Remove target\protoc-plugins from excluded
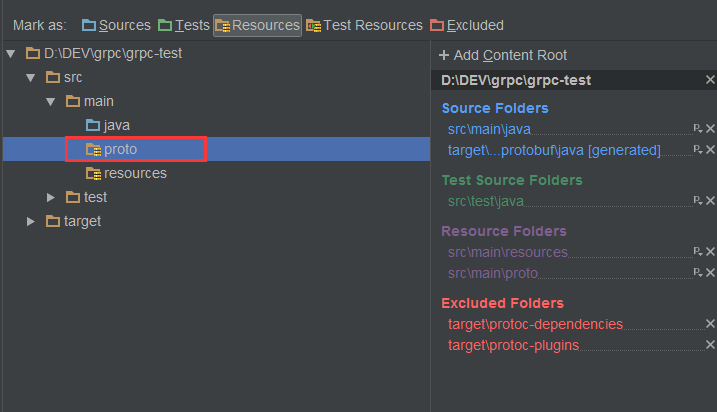717x412 pixels. click(x=710, y=345)
